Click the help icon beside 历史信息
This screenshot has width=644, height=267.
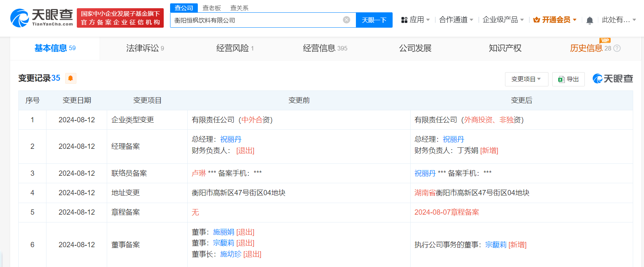pyautogui.click(x=617, y=48)
